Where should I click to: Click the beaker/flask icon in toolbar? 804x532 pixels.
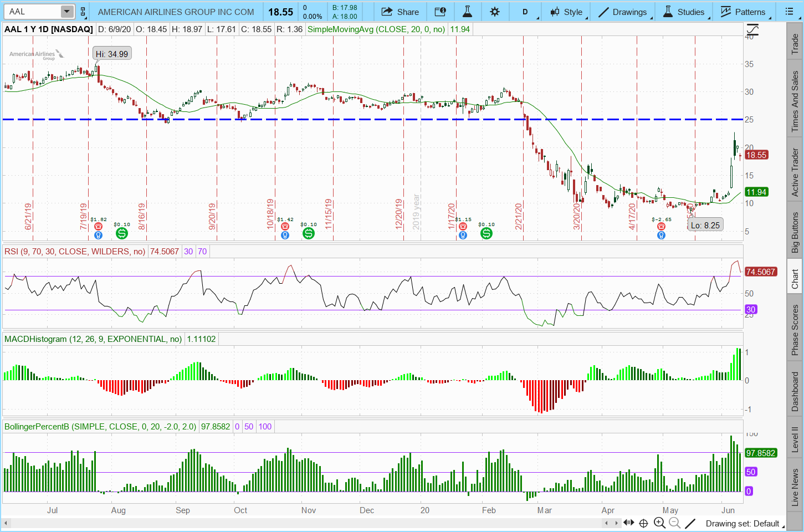(x=467, y=12)
